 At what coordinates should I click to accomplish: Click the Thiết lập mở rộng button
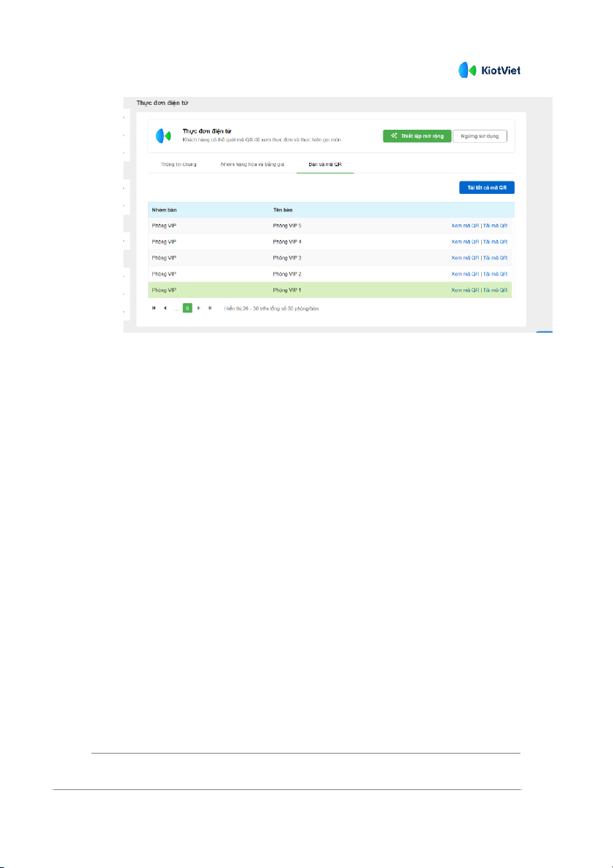tap(417, 136)
